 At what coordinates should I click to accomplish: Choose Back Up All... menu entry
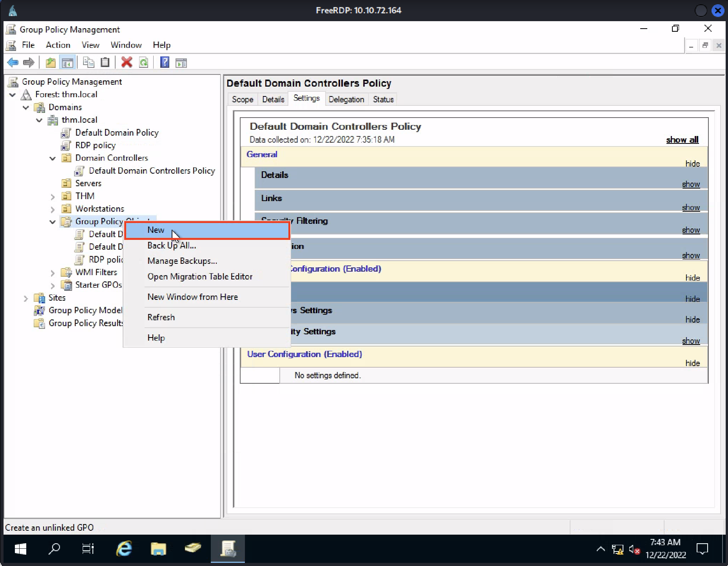207,245
